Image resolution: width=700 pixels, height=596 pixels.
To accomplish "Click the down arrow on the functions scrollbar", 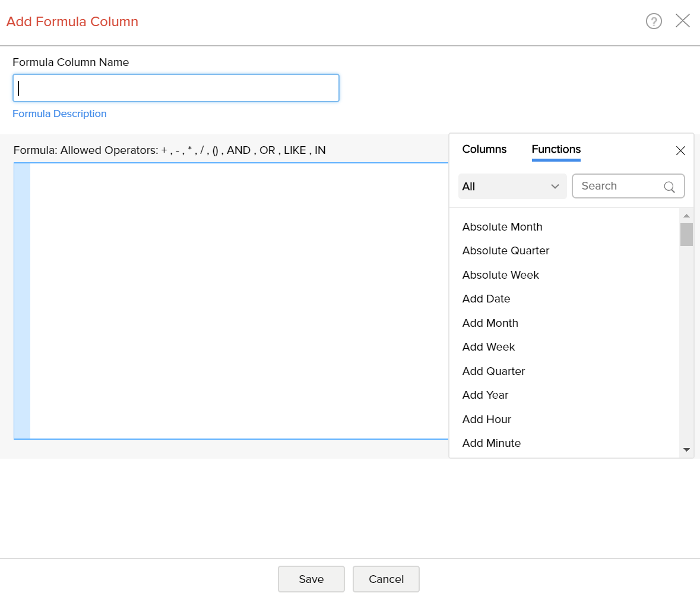I will click(x=686, y=449).
